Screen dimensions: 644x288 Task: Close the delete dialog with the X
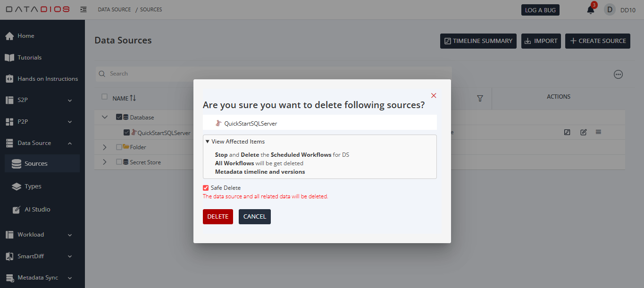(x=434, y=95)
